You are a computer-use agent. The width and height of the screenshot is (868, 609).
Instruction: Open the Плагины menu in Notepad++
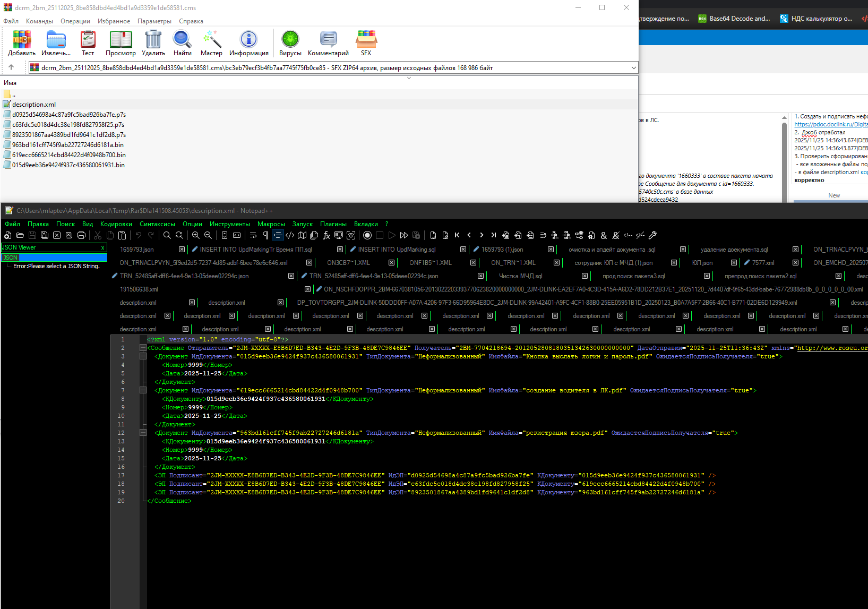333,224
